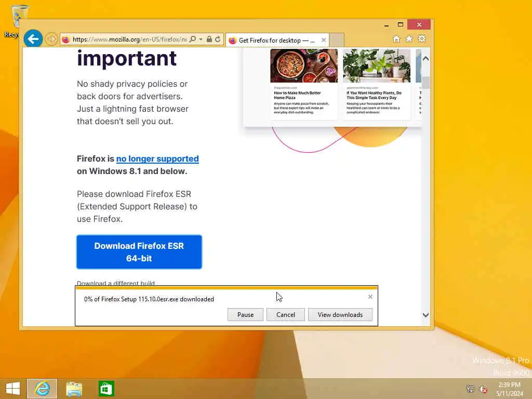532x399 pixels.
Task: Click 'If You Want Healthy Plants' article title
Action: click(374, 95)
